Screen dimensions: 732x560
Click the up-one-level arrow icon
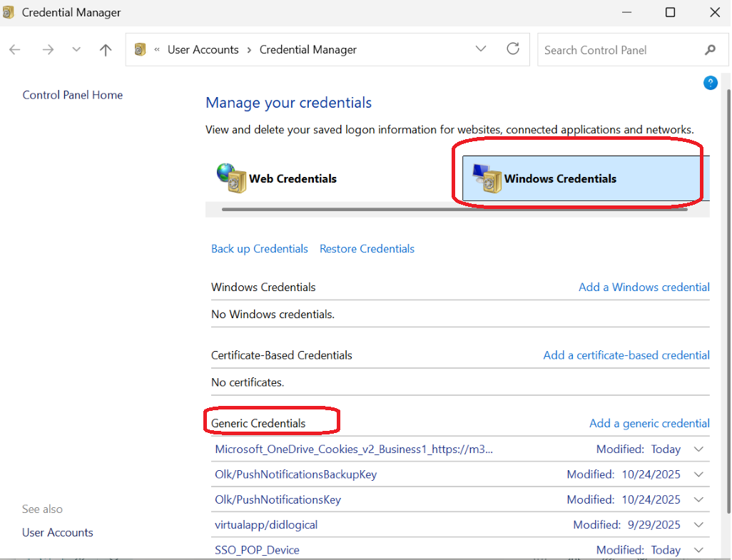pos(106,49)
